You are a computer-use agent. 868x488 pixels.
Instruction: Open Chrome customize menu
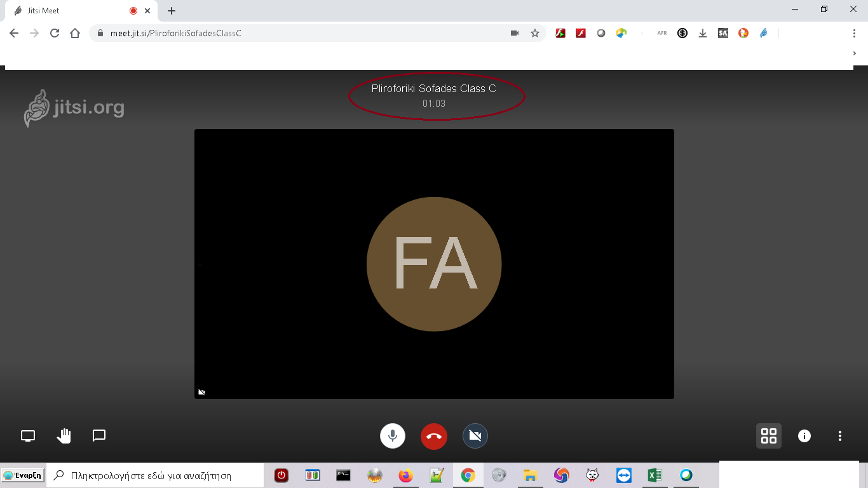tap(854, 33)
